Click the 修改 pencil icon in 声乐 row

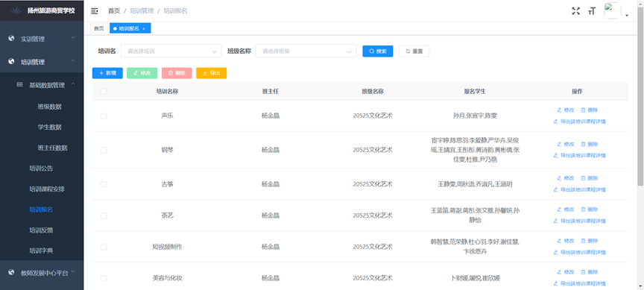pyautogui.click(x=559, y=110)
